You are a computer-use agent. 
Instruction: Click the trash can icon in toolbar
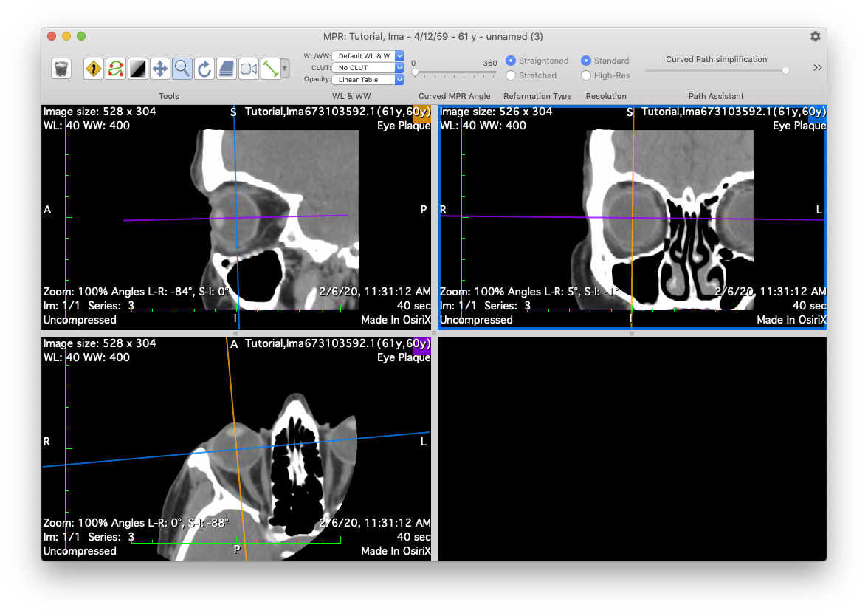(61, 69)
